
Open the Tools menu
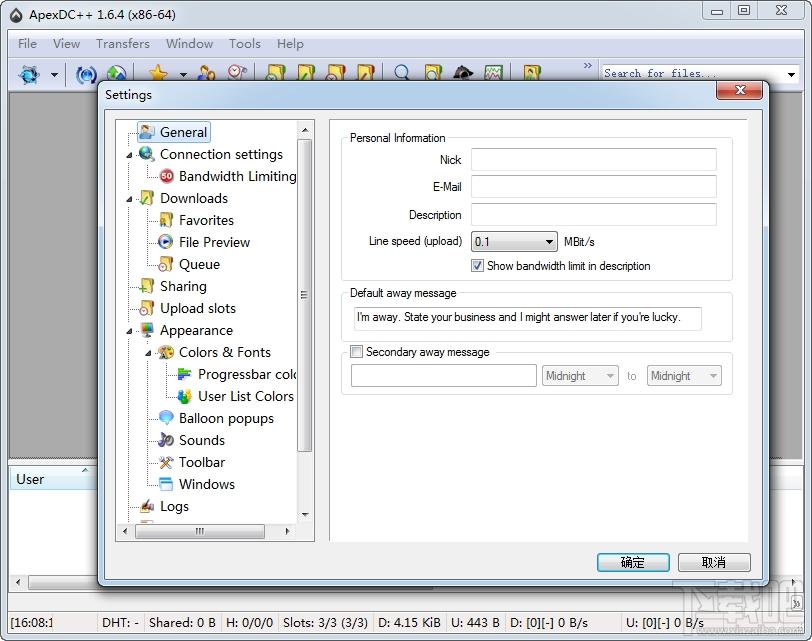(244, 44)
